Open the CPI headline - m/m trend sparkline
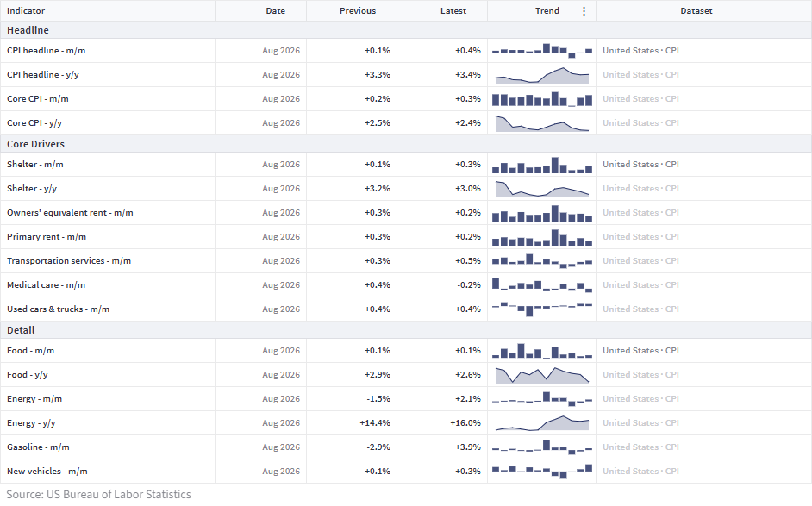 (x=541, y=50)
